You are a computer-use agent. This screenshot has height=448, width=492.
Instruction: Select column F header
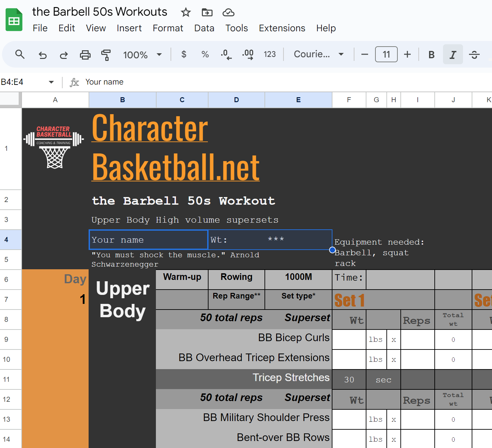point(349,100)
